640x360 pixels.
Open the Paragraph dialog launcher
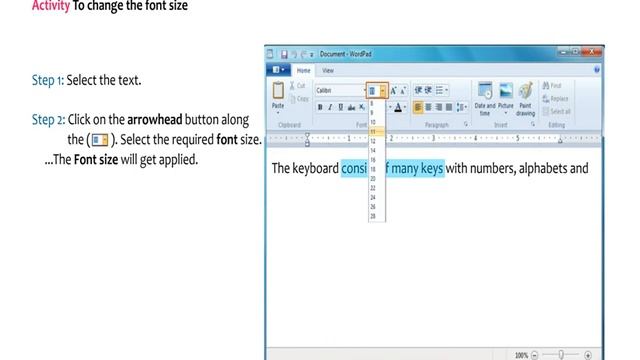(x=466, y=124)
